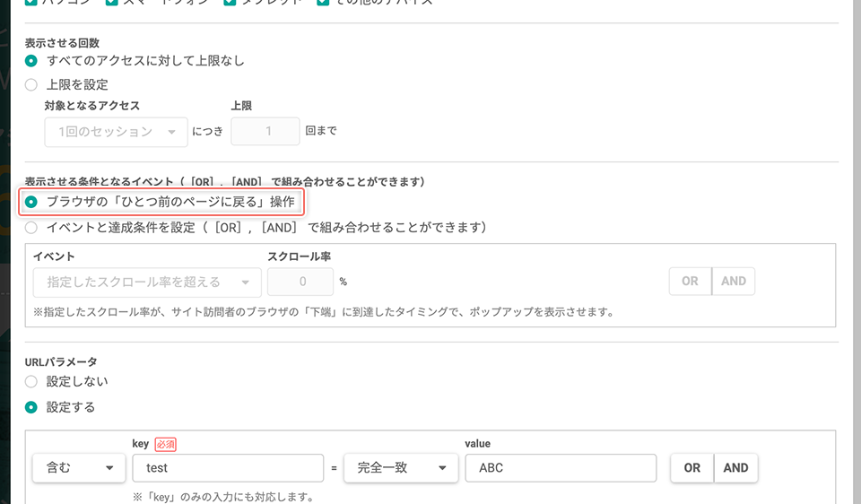This screenshot has width=861, height=504.
Task: Click the '対象となるアクセス' label
Action: coord(92,106)
